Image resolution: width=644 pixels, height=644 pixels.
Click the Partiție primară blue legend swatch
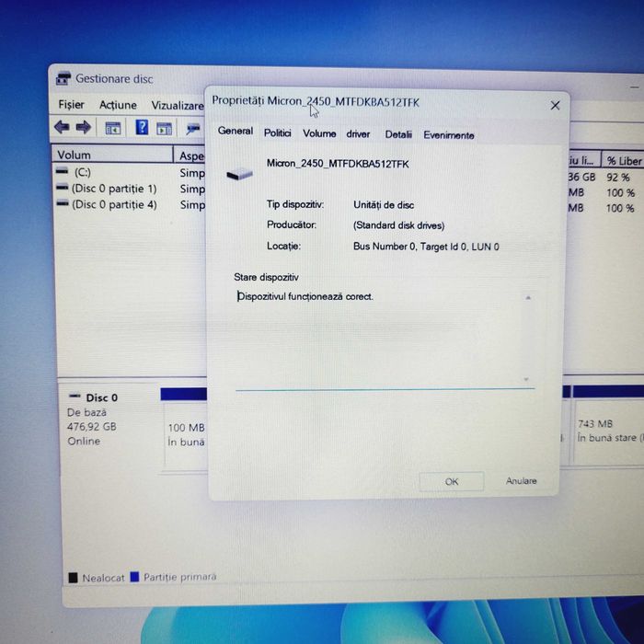(x=134, y=577)
